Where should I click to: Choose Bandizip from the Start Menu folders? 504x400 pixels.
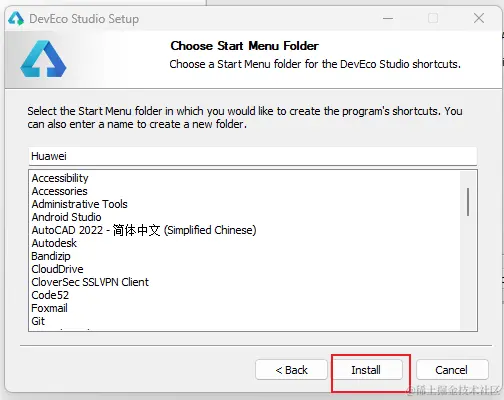tap(51, 256)
